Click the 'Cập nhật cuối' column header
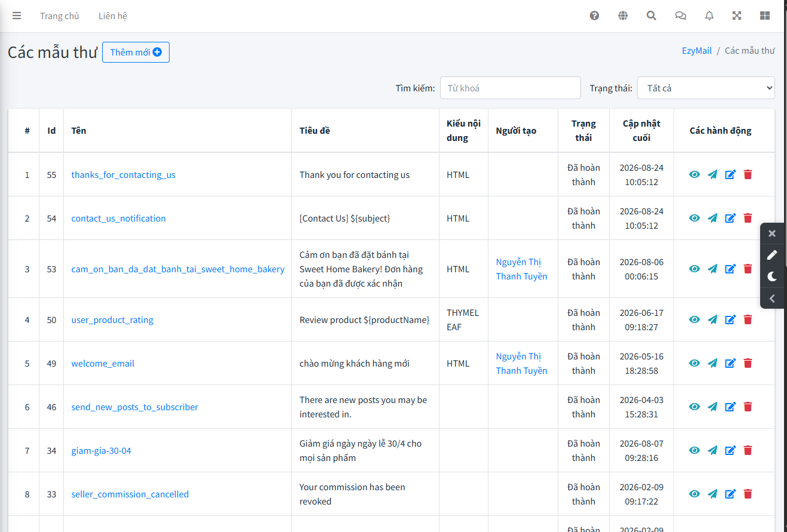 click(641, 130)
